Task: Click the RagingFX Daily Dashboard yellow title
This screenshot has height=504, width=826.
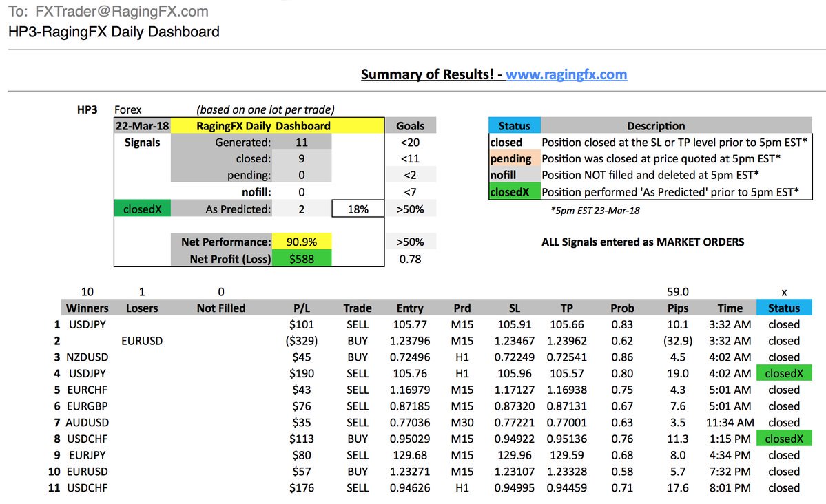Action: point(263,126)
